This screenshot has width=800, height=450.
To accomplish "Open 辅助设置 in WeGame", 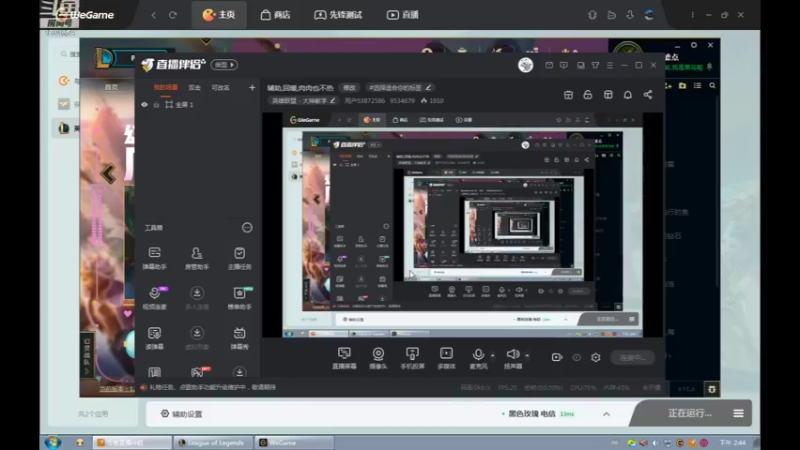I will point(182,414).
